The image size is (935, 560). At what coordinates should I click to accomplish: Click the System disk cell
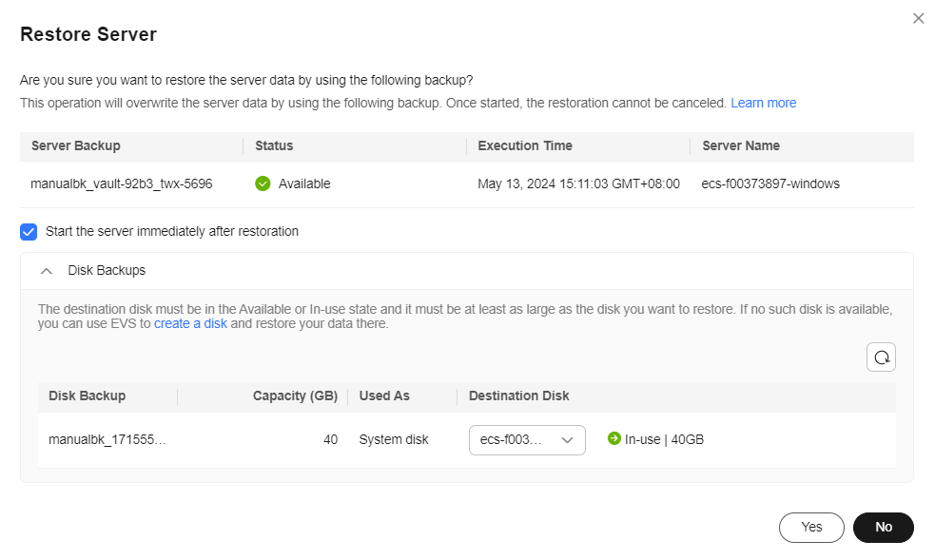pyautogui.click(x=394, y=439)
